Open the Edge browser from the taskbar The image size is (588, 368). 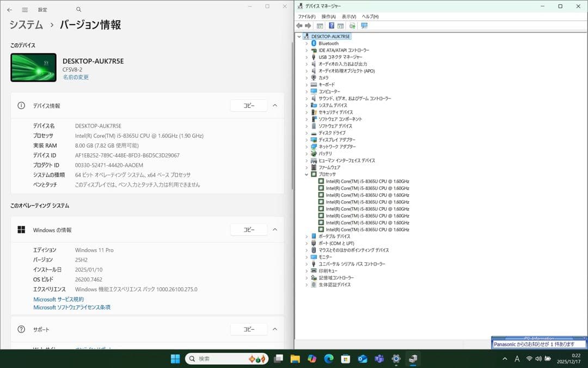(x=328, y=359)
